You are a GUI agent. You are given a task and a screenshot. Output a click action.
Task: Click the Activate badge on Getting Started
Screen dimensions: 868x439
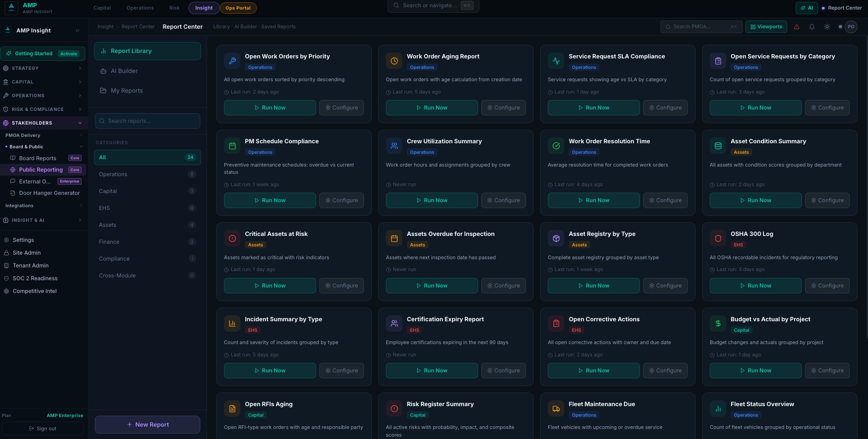[69, 54]
